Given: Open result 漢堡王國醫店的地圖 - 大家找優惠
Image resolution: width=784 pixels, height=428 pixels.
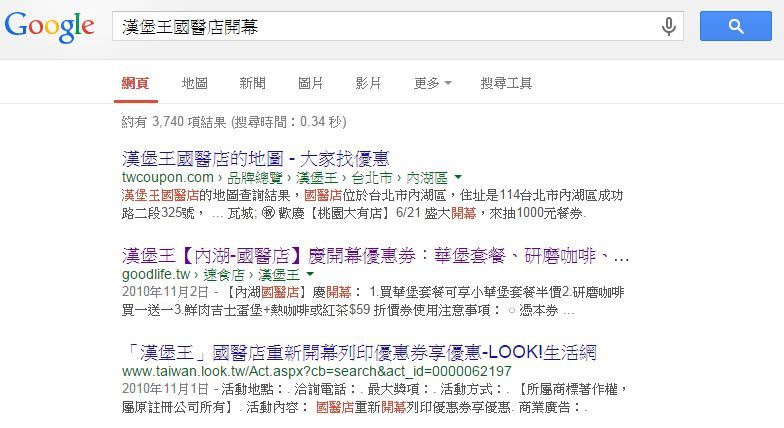Looking at the screenshot, I should point(256,159).
